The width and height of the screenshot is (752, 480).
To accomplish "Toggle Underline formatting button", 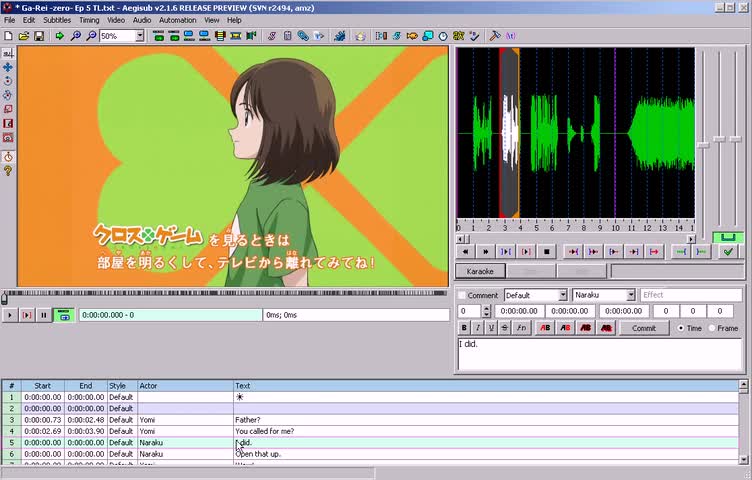I will tap(491, 328).
